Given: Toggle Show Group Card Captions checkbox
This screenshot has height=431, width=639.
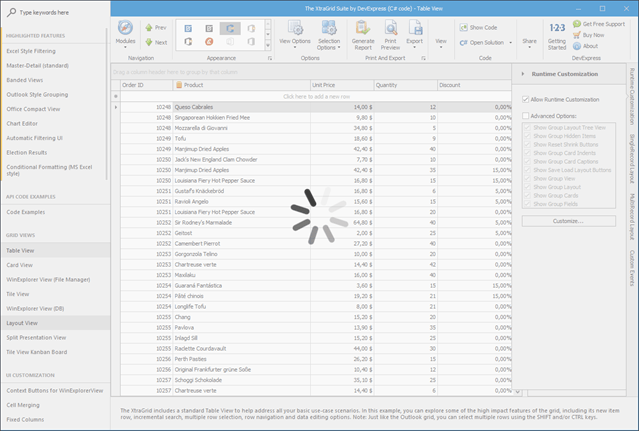Looking at the screenshot, I should pos(527,162).
